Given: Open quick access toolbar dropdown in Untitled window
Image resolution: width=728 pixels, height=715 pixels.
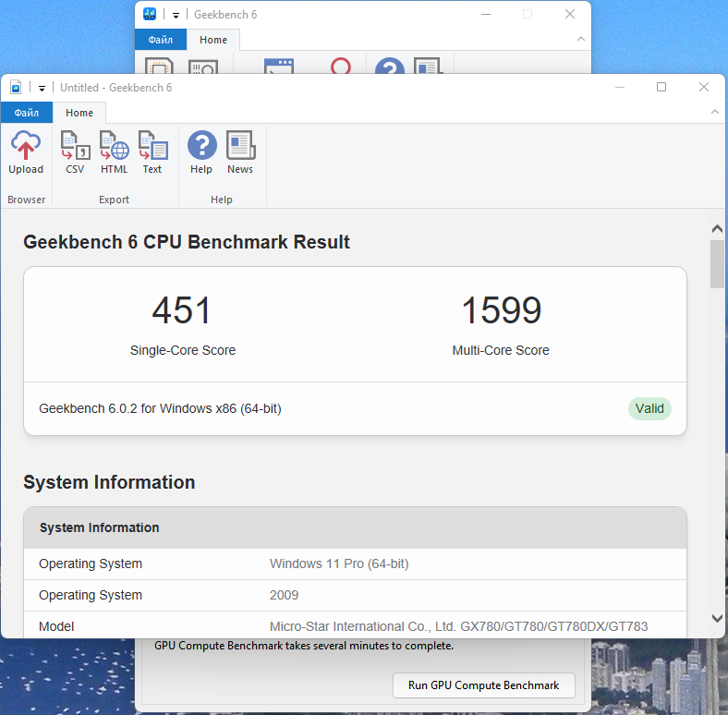Looking at the screenshot, I should coord(42,88).
